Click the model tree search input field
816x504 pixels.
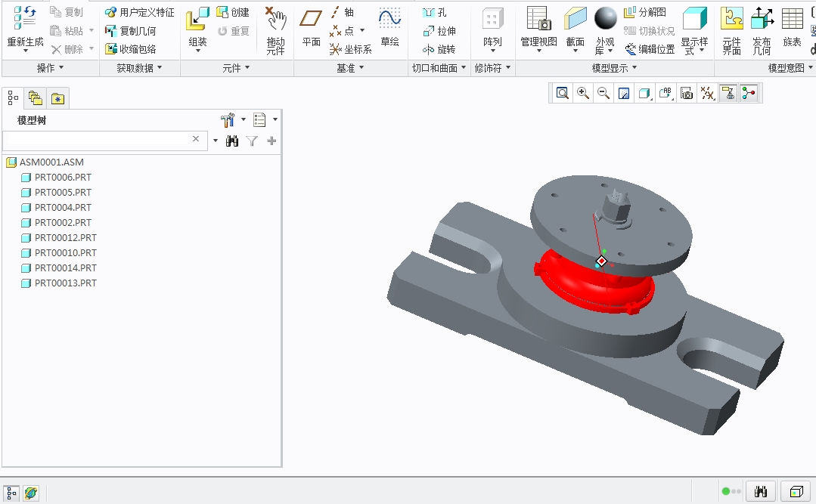[x=96, y=140]
